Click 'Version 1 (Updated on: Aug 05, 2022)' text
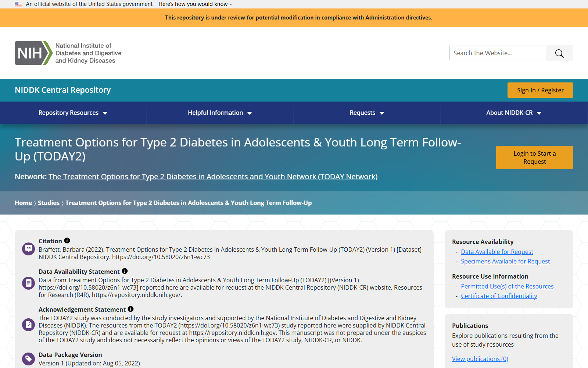This screenshot has height=368, width=588. [x=89, y=363]
